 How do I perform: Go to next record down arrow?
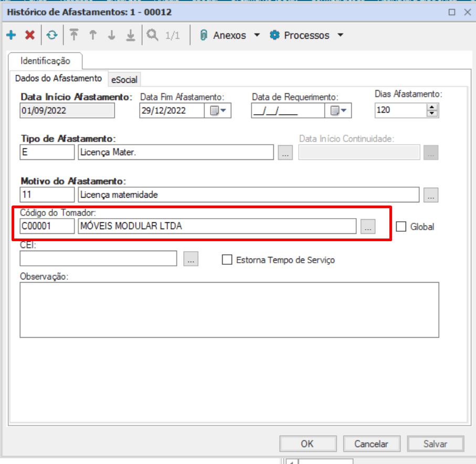(x=112, y=35)
